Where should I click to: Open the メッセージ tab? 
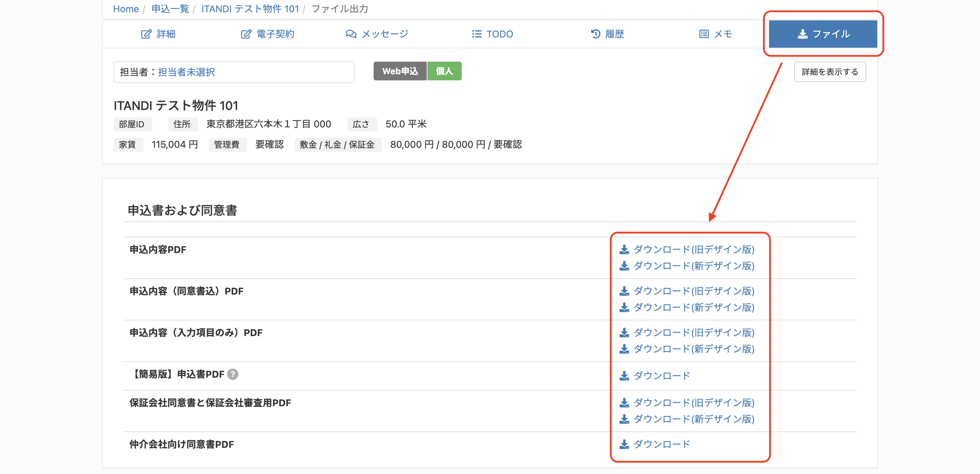pos(377,34)
